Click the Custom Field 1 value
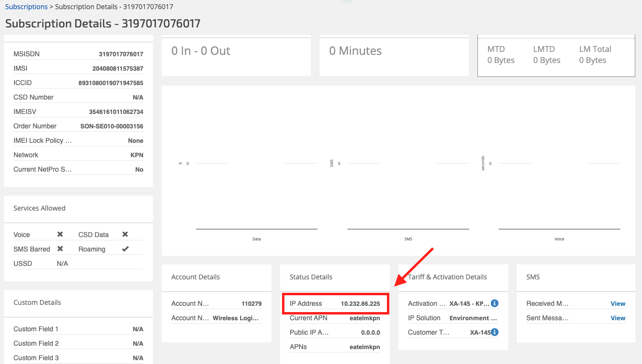 click(x=138, y=329)
